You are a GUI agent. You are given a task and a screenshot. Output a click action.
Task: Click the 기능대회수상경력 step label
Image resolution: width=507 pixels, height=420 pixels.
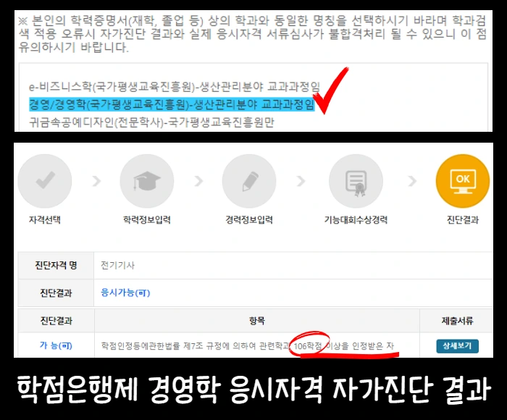pos(356,220)
